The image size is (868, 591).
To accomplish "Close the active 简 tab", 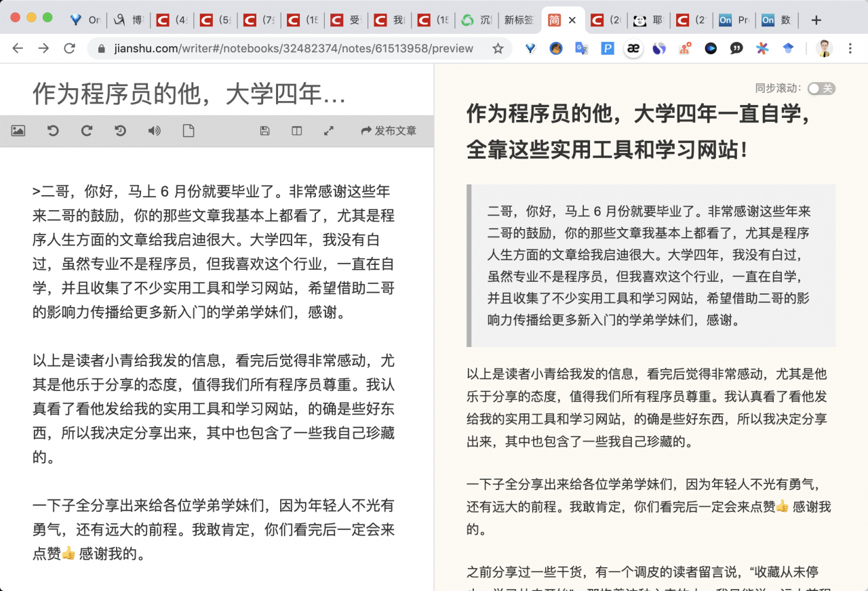I will click(572, 20).
